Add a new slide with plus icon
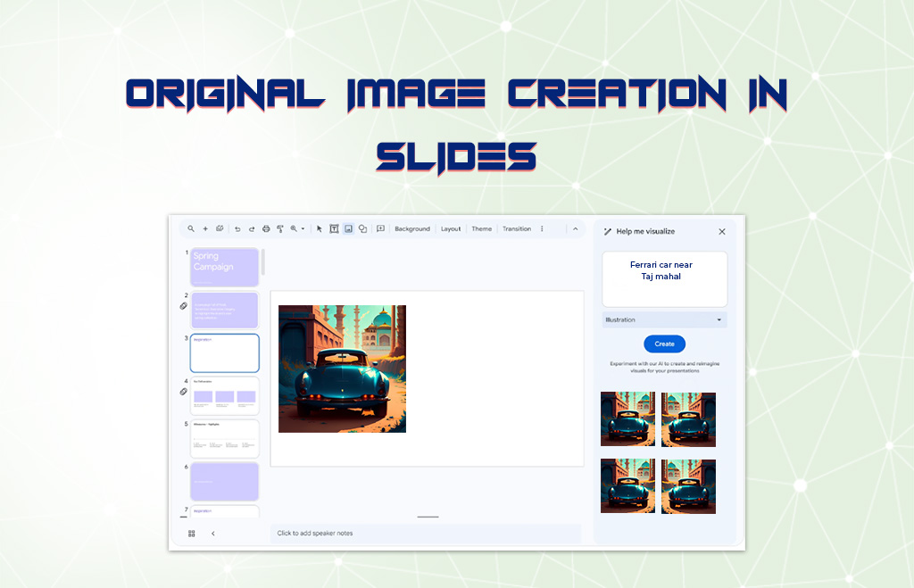This screenshot has width=914, height=588. point(205,229)
